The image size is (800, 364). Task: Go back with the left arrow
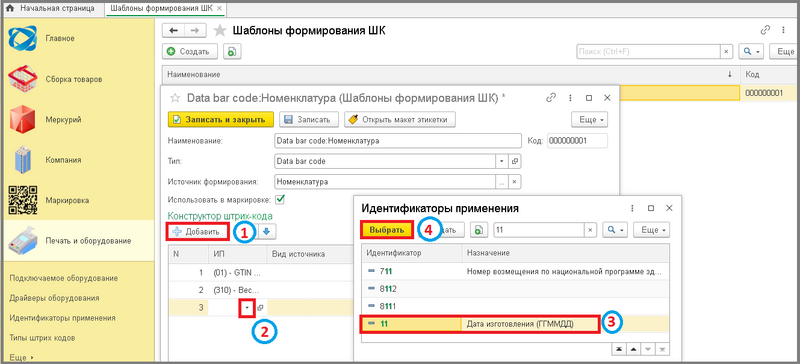tap(173, 31)
